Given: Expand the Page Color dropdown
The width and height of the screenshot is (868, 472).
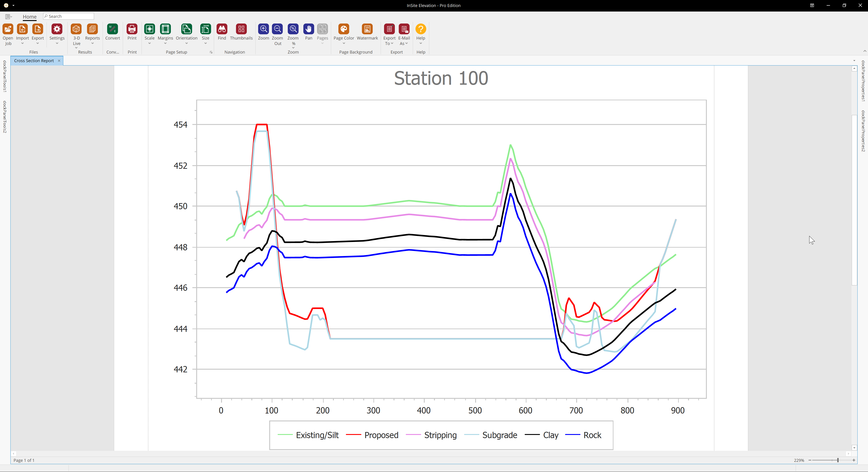Looking at the screenshot, I should (x=344, y=43).
